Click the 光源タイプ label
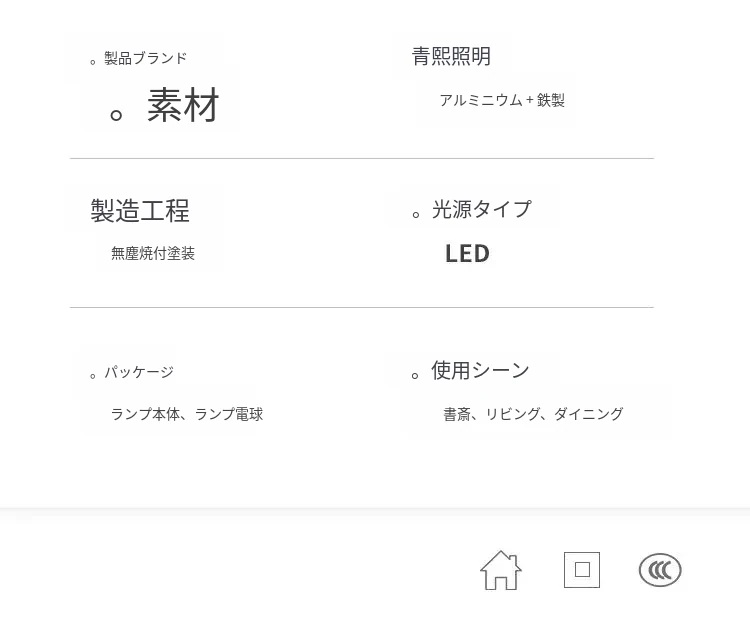This screenshot has height=628, width=750. tap(481, 209)
